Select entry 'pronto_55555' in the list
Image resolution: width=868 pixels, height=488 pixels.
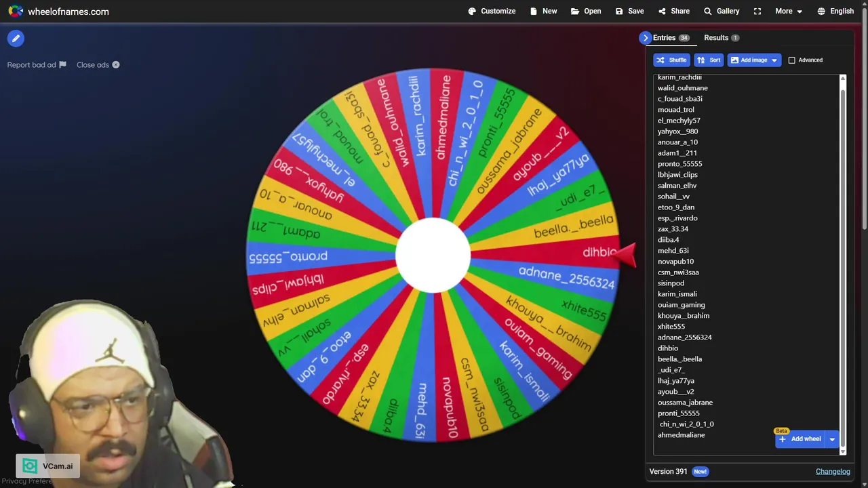(x=679, y=164)
